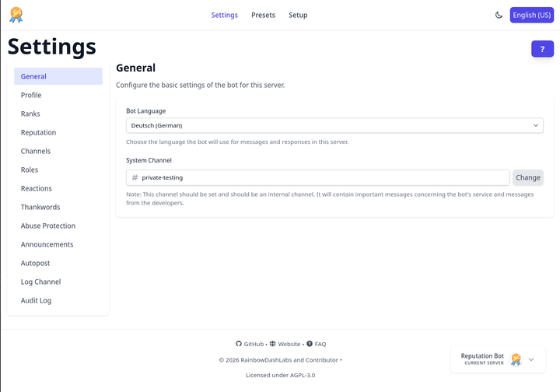The image size is (560, 392).
Task: Expand the Bot Language dropdown
Action: (334, 125)
